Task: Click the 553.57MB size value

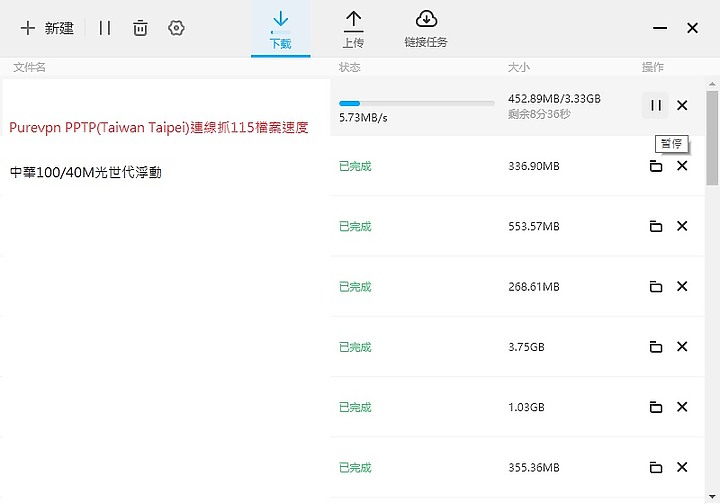Action: click(534, 226)
